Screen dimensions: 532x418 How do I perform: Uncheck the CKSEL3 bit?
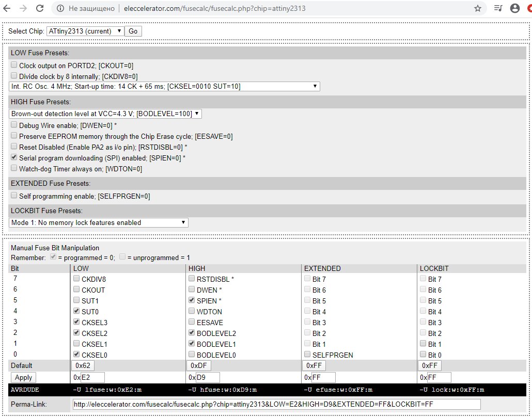[76, 321]
